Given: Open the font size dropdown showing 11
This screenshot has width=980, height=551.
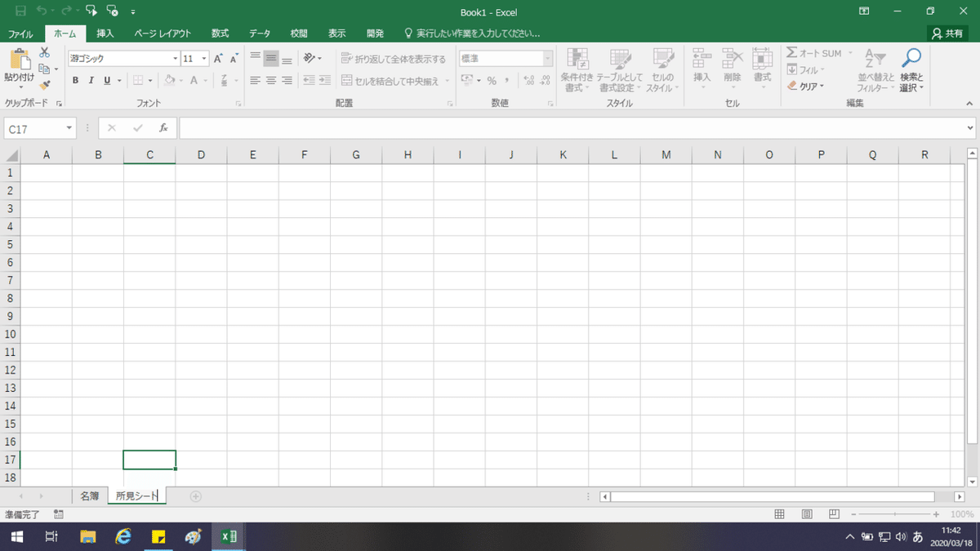Looking at the screenshot, I should [204, 59].
